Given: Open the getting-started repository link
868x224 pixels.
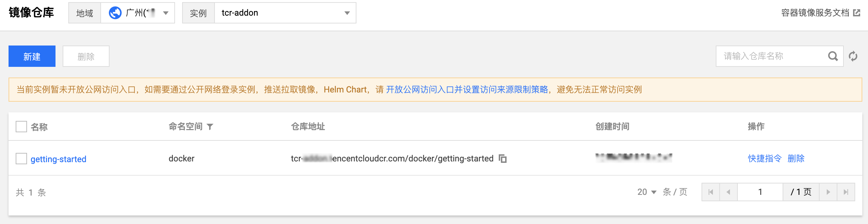Looking at the screenshot, I should pyautogui.click(x=58, y=159).
